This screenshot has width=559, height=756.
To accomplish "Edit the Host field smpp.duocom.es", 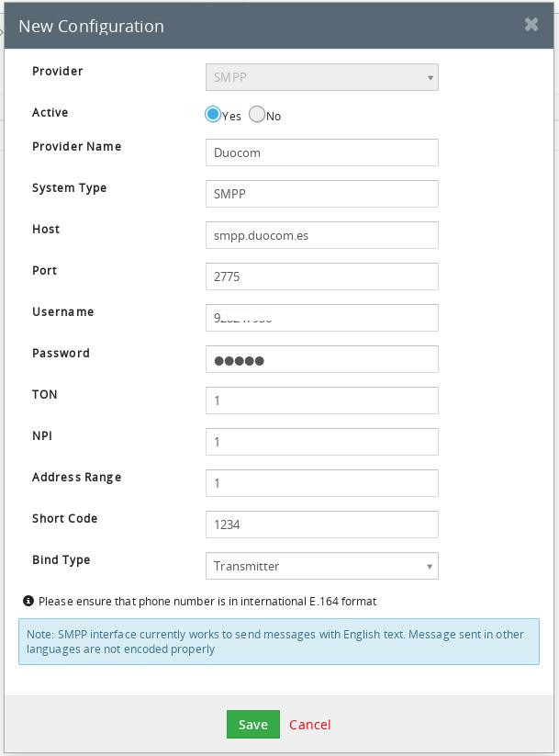I will (x=321, y=235).
